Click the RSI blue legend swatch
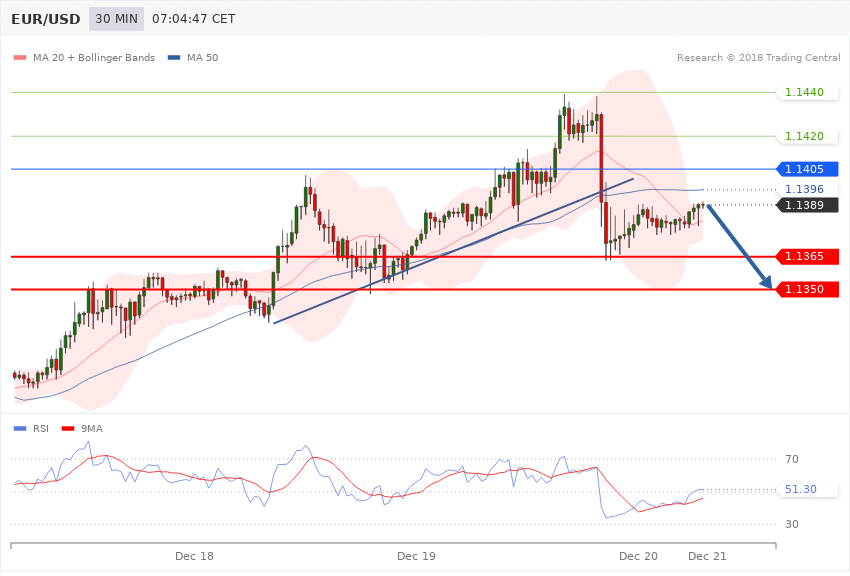This screenshot has width=850, height=576. click(x=20, y=429)
